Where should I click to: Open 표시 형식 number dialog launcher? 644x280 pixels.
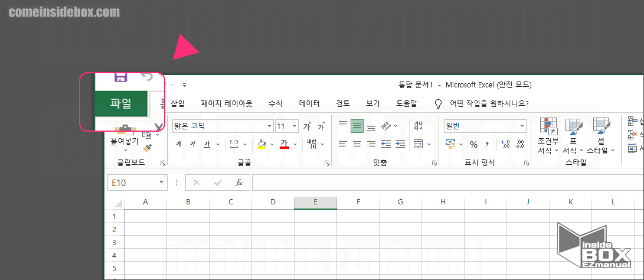pos(527,163)
